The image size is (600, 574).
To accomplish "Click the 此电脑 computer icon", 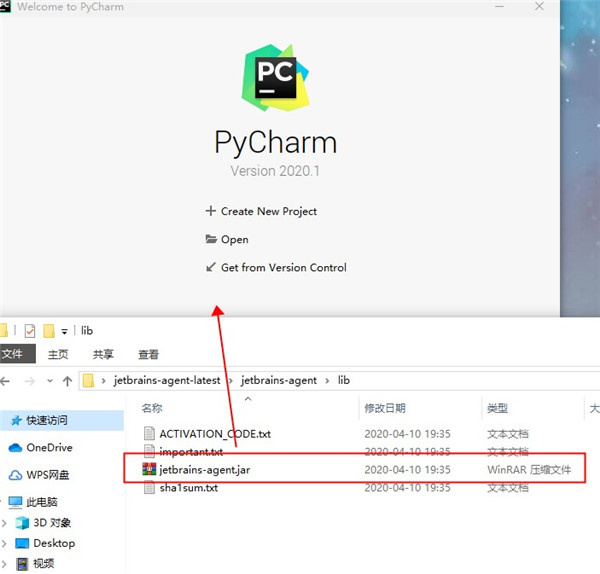I will 15,502.
